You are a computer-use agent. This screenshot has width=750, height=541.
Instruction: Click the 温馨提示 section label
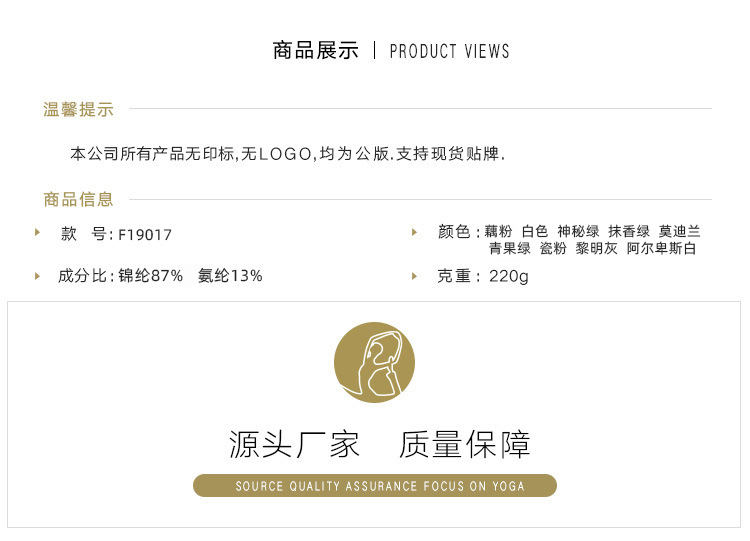click(78, 109)
